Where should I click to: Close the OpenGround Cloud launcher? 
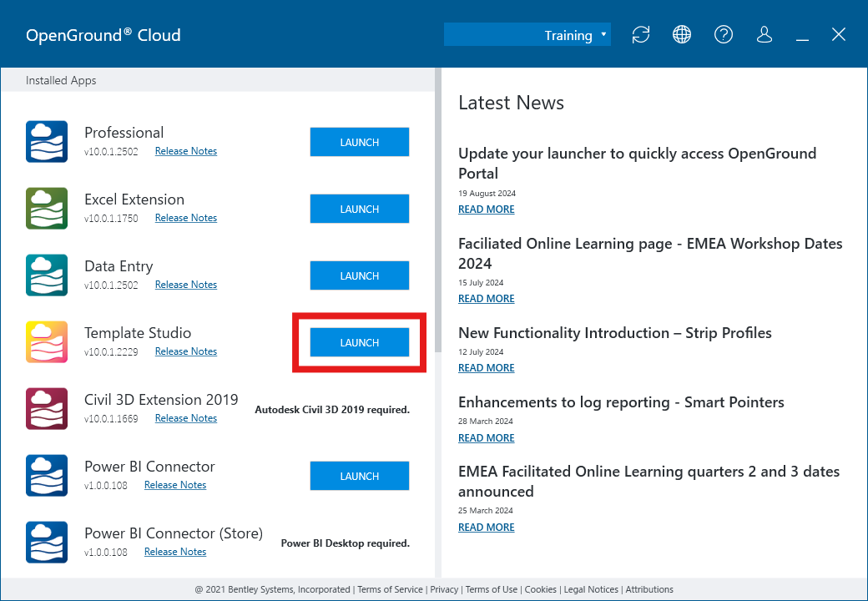point(838,35)
